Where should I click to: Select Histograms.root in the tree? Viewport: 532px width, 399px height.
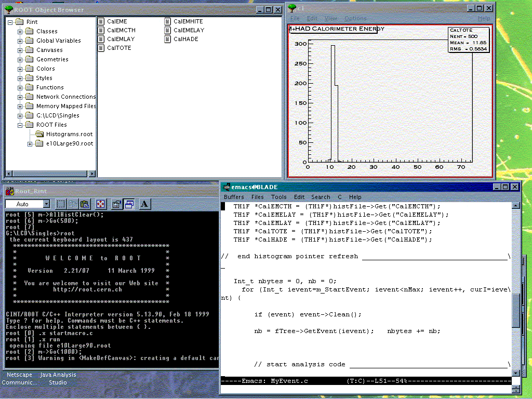tap(69, 135)
